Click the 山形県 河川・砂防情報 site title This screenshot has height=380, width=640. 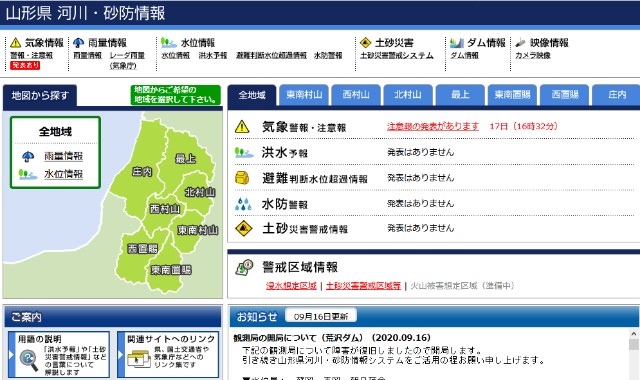(x=85, y=13)
